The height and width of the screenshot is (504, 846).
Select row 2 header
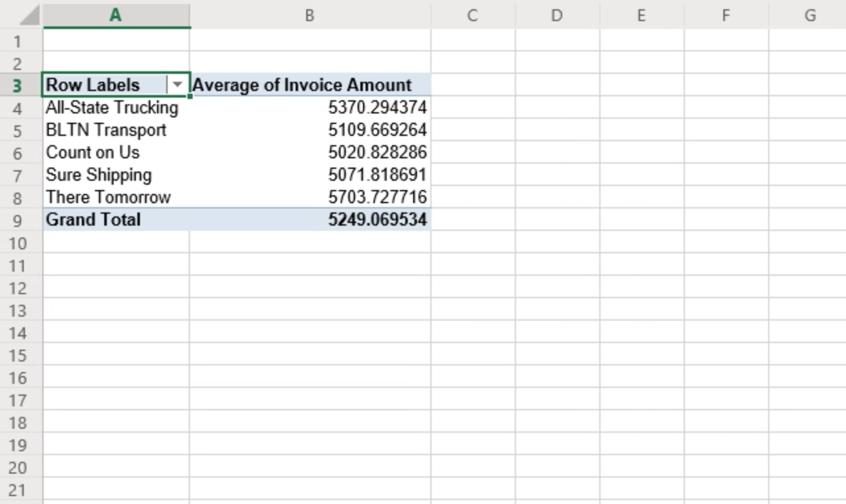[x=21, y=63]
